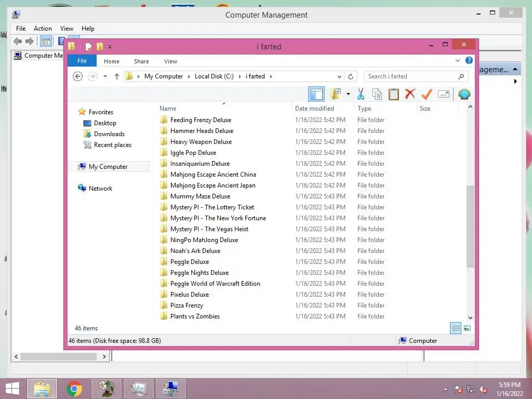532x399 pixels.
Task: Click Explorer file list vertical scrollbar thumb
Action: [x=470, y=227]
